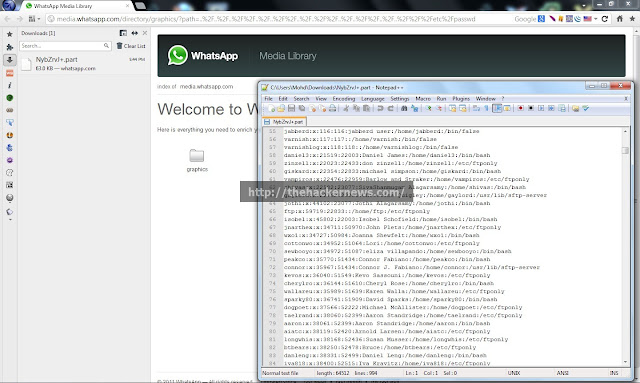Viewport: 640px width, 383px height.
Task: Open the Language menu in Notepad++
Action: [x=373, y=99]
